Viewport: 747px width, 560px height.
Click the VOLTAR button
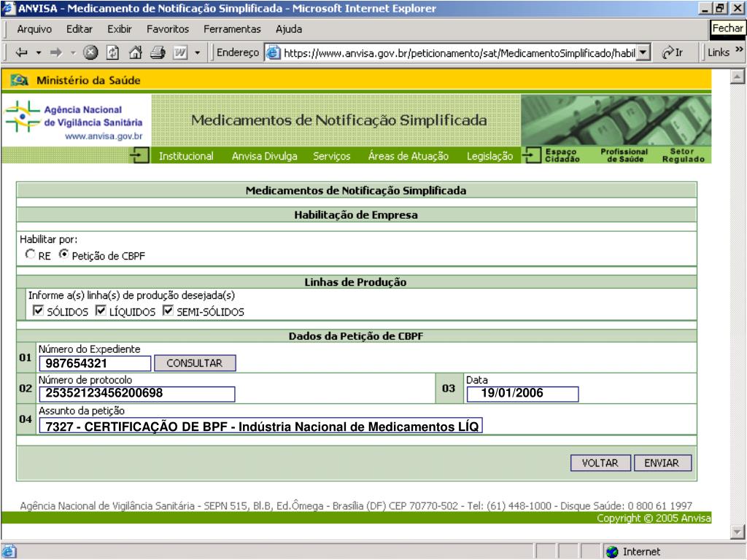600,463
